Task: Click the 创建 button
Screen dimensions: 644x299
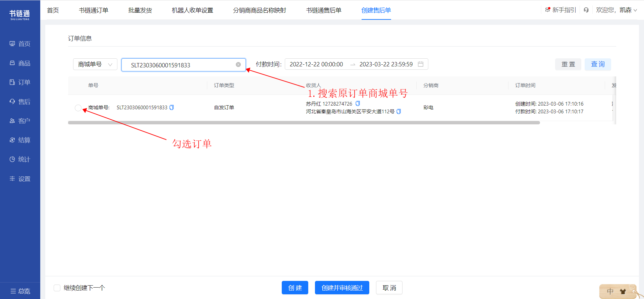Action: click(x=295, y=288)
